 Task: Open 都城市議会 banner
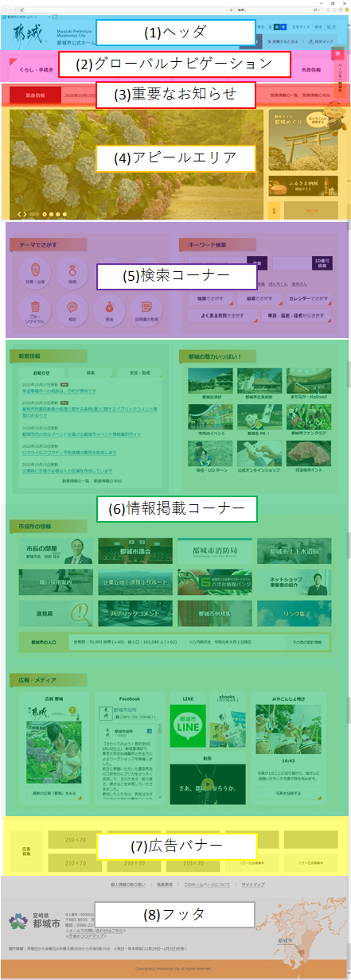point(135,550)
